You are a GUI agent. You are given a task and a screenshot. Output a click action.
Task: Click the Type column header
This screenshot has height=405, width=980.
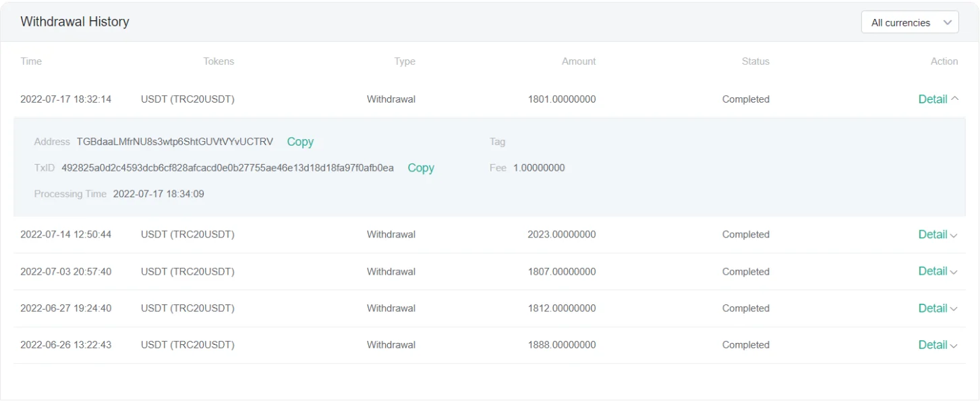[405, 61]
